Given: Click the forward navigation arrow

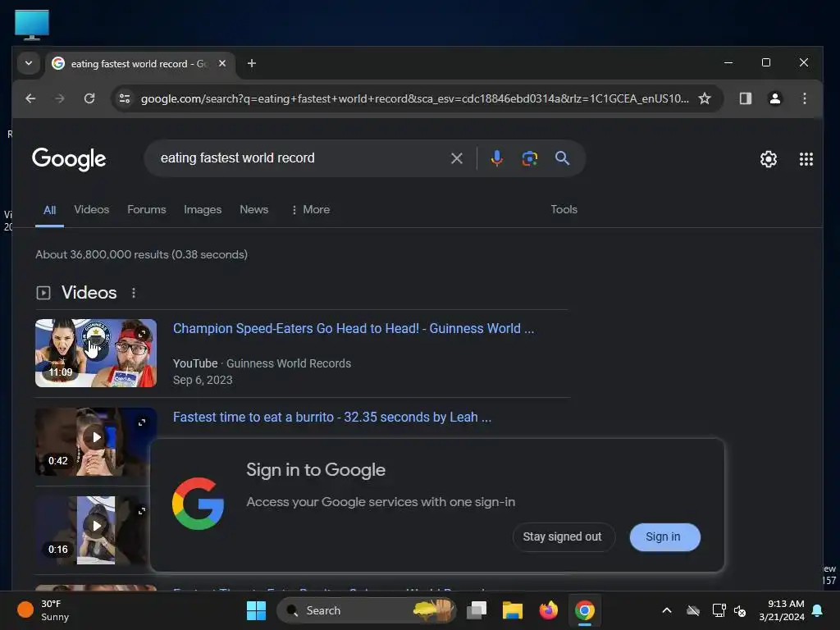Looking at the screenshot, I should (x=59, y=98).
